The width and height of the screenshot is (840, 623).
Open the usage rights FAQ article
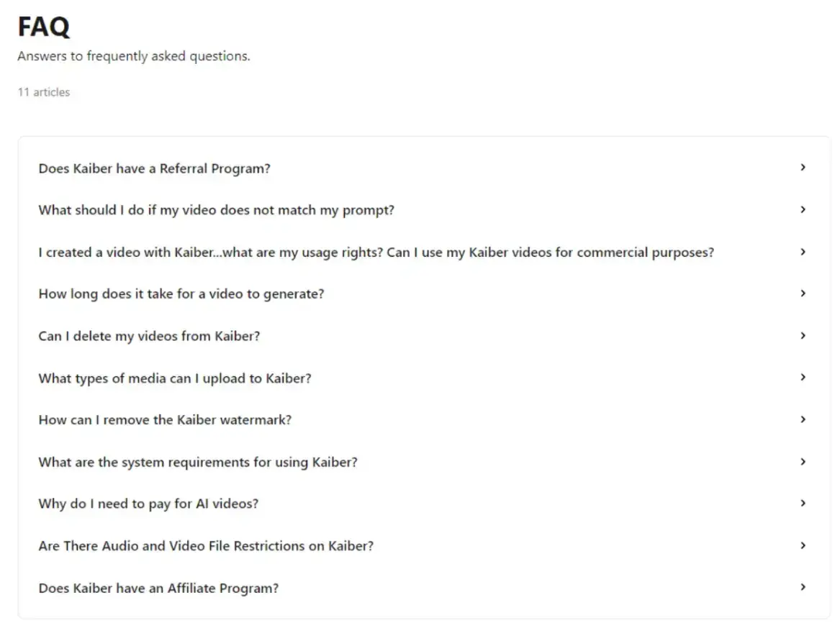pyautogui.click(x=376, y=252)
